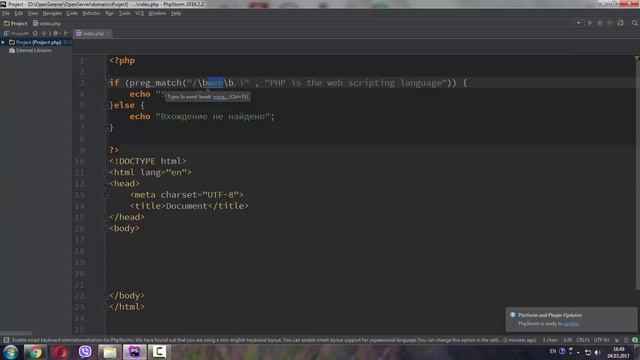Viewport: 640px width, 360px height.
Task: Open the Edit menu
Action: tap(19, 13)
